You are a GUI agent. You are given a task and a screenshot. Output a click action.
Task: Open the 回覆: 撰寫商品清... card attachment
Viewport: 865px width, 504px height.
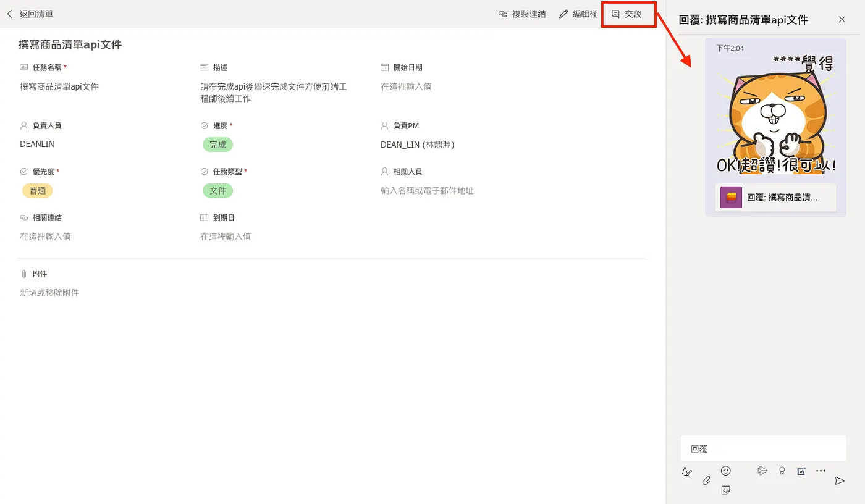[x=775, y=198]
